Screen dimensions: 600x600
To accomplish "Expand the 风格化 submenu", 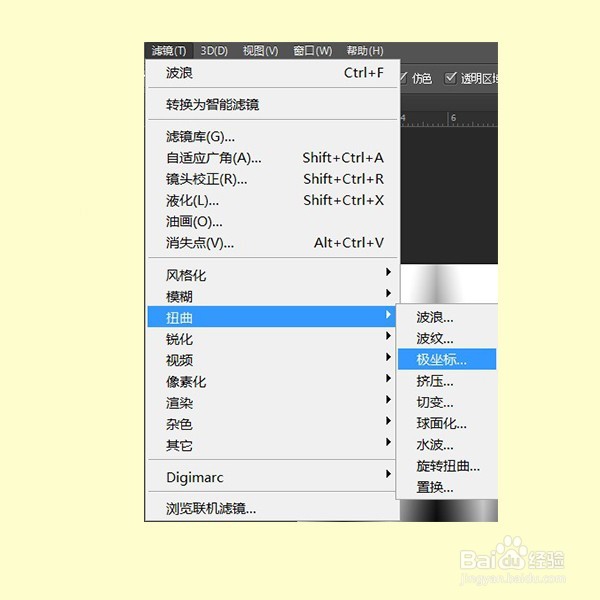I will coord(272,275).
